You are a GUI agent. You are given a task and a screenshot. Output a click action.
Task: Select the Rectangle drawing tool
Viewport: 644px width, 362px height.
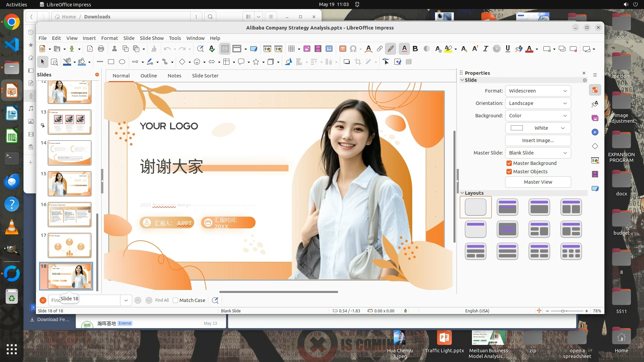pos(111,62)
